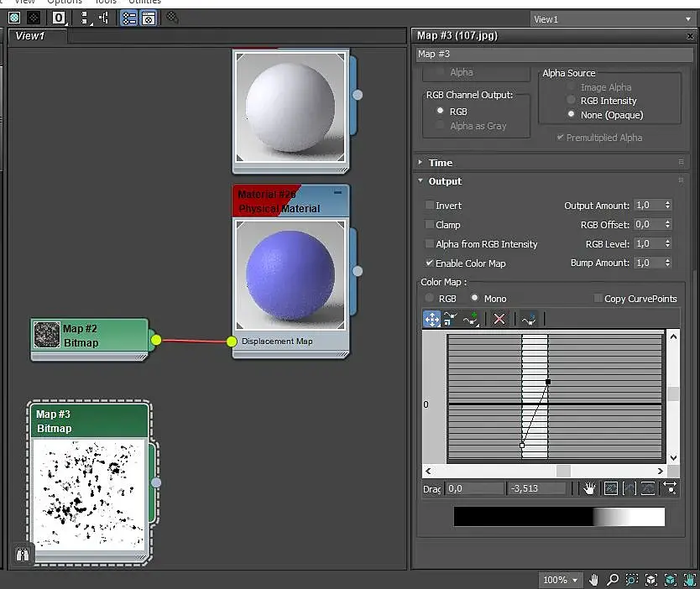Select the RGB color map radio button

click(x=430, y=298)
